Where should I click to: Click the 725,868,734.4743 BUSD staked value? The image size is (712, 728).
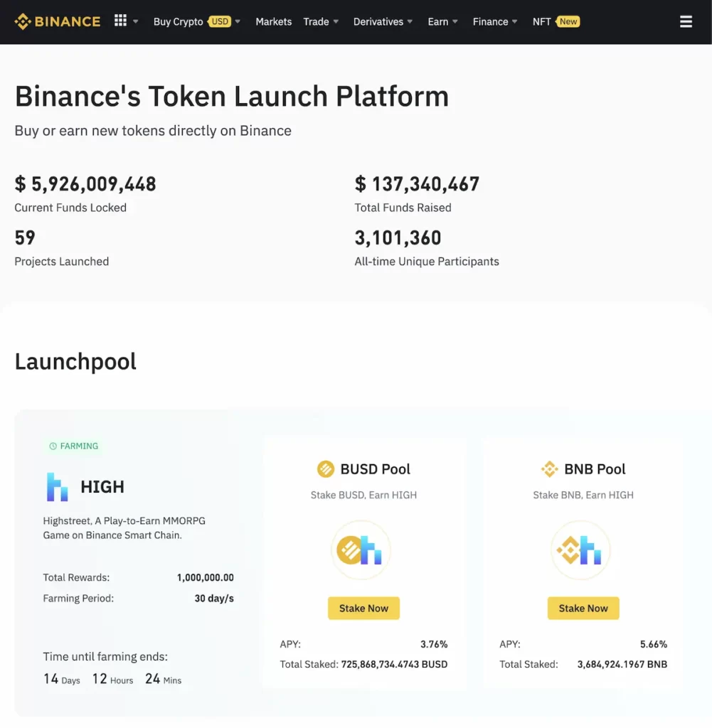pos(394,665)
